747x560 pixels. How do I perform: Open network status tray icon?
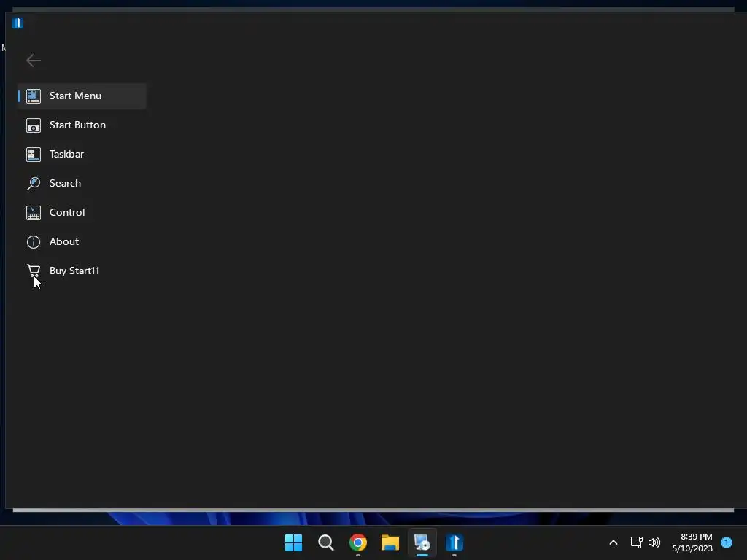pyautogui.click(x=636, y=542)
